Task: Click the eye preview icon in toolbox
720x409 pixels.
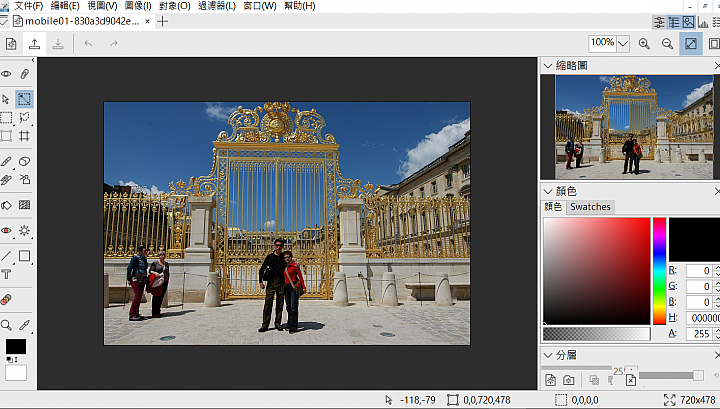Action: (x=6, y=74)
